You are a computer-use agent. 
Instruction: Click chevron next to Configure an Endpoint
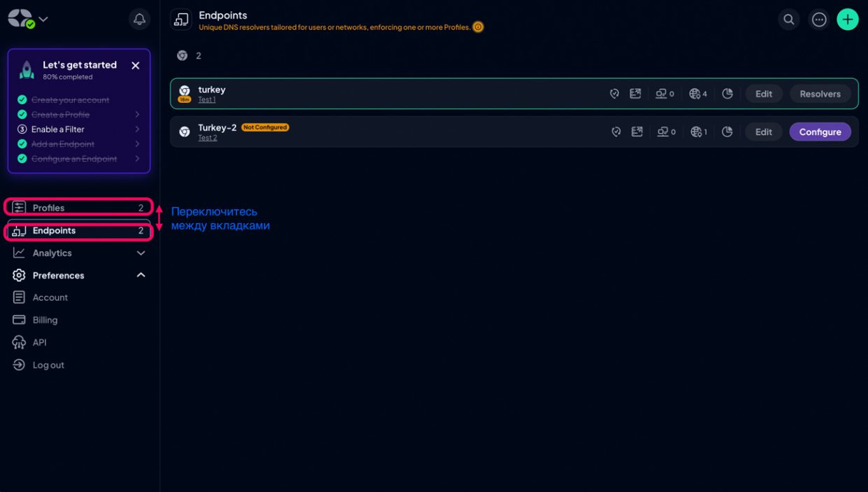137,159
